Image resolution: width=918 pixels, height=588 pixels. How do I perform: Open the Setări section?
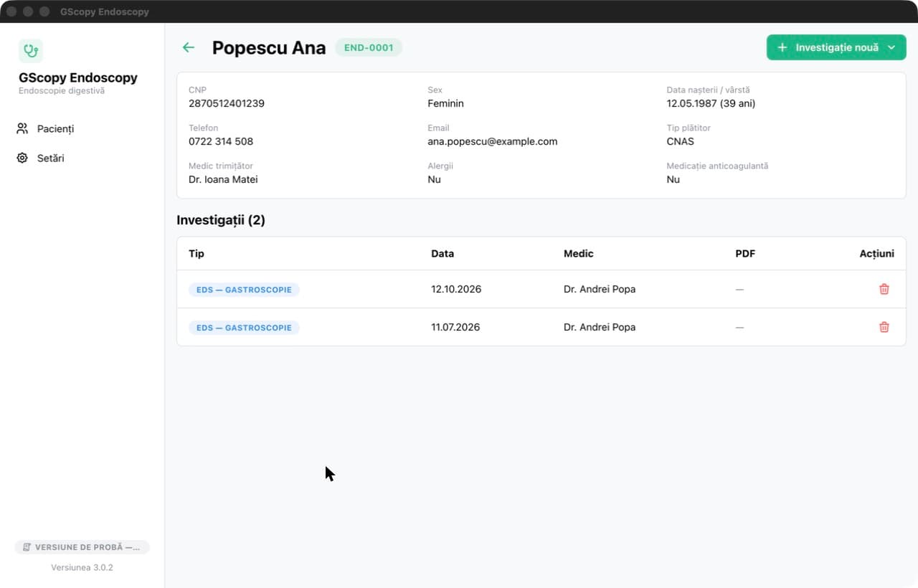point(82,158)
